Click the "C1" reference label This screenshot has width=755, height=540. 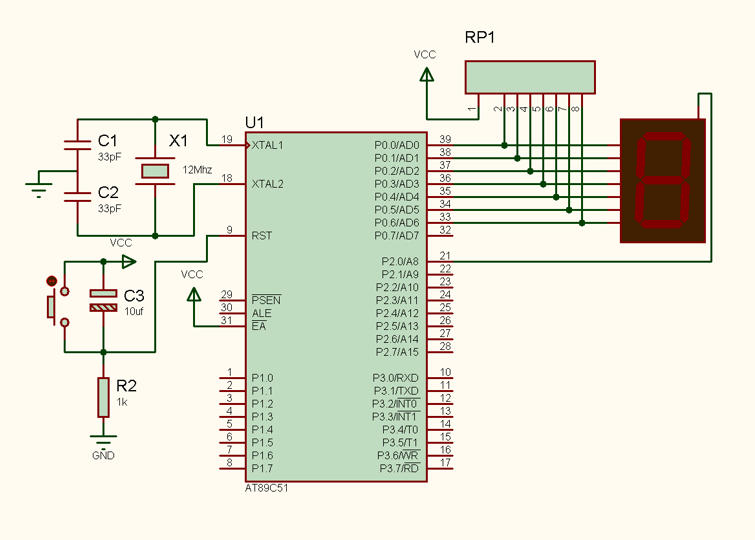coord(107,141)
